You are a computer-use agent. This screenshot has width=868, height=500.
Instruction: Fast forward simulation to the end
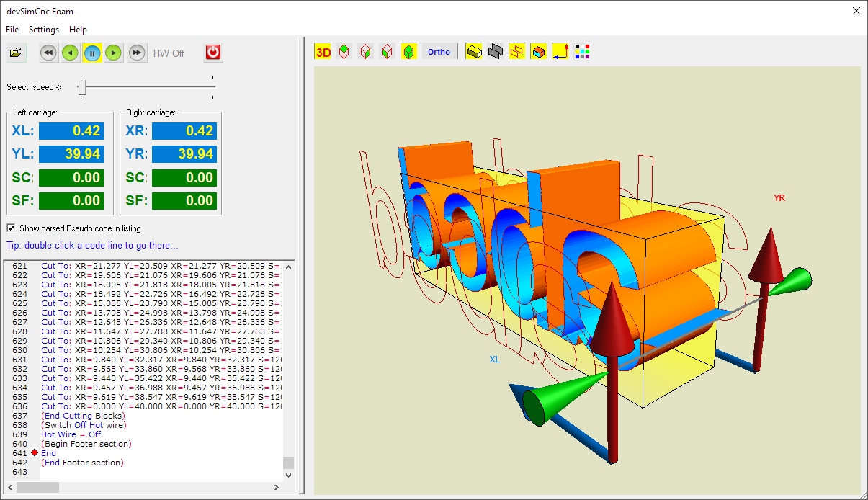click(x=137, y=53)
